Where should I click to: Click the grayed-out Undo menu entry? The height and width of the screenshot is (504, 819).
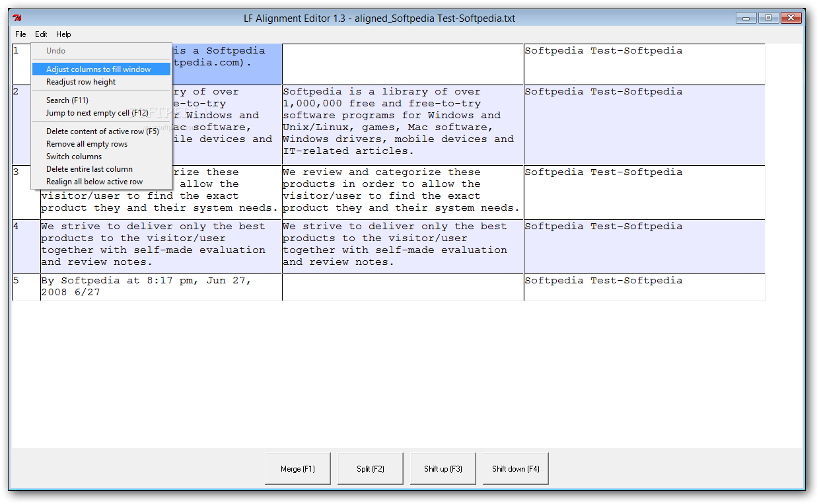pyautogui.click(x=101, y=51)
